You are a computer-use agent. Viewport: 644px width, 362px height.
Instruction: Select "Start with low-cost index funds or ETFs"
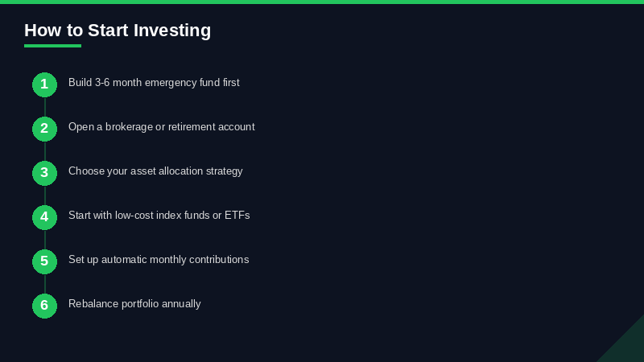click(159, 215)
